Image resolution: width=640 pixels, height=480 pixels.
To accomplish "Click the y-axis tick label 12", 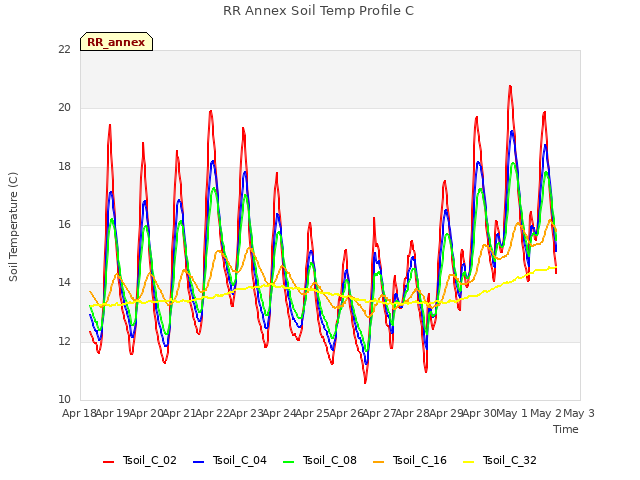I will pyautogui.click(x=65, y=341).
